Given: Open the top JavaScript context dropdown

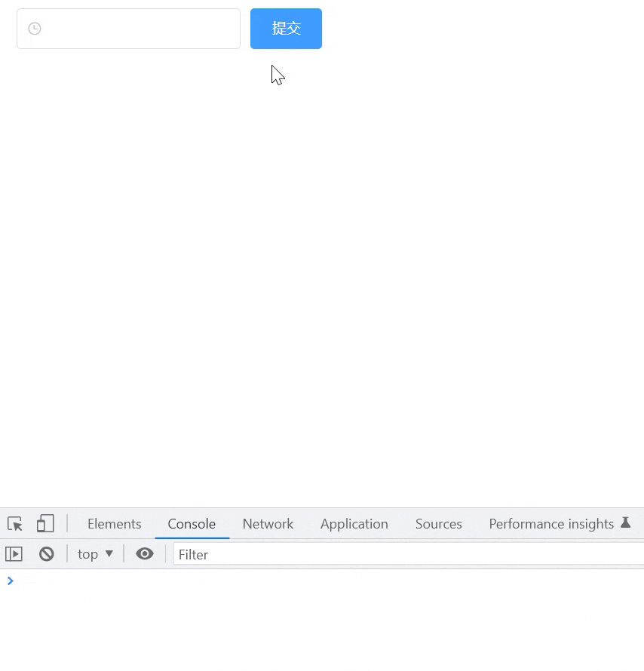Looking at the screenshot, I should pyautogui.click(x=95, y=554).
